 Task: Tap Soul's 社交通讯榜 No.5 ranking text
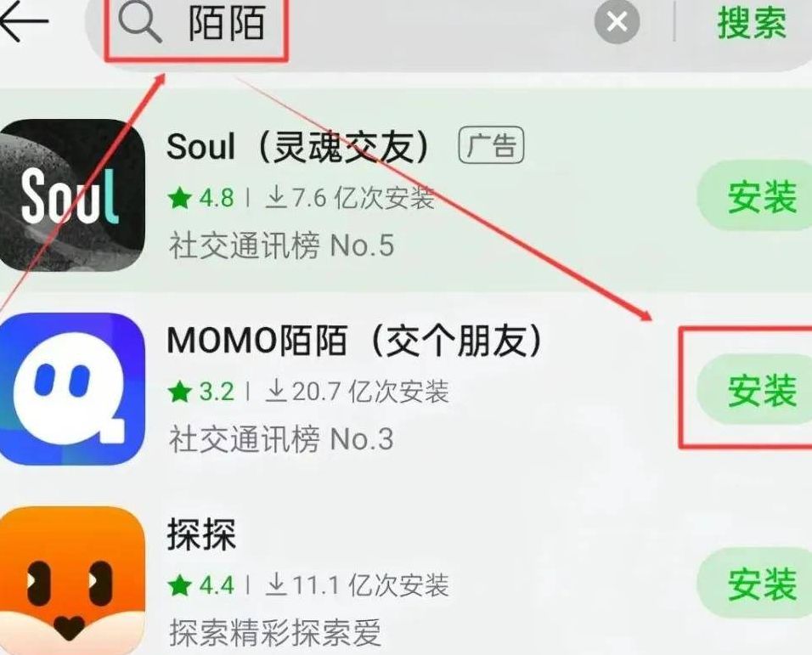tap(281, 245)
